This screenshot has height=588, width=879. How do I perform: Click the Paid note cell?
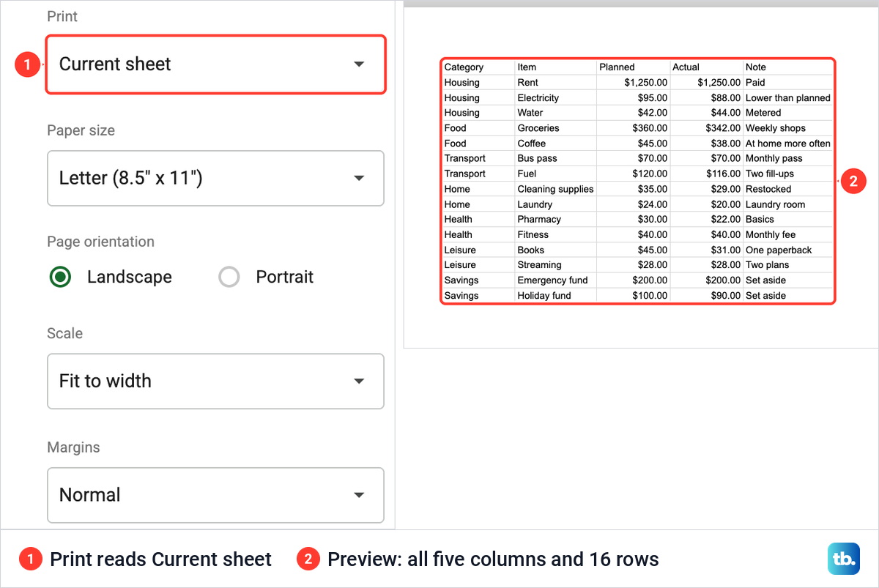(788, 83)
